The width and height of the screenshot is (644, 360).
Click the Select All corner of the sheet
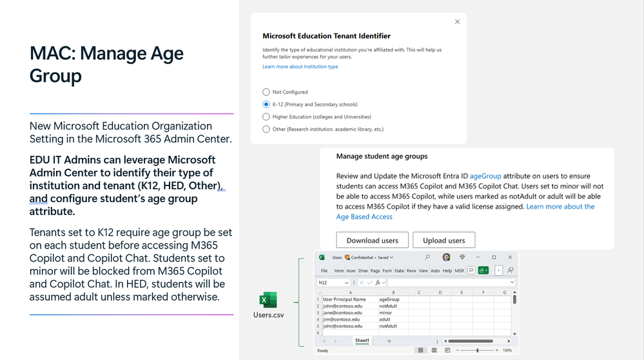coord(318,292)
